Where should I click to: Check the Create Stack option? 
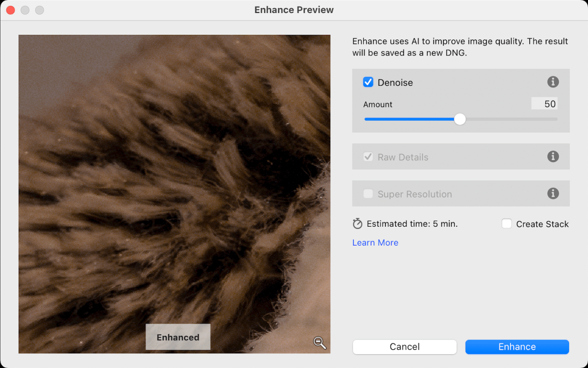pyautogui.click(x=507, y=224)
